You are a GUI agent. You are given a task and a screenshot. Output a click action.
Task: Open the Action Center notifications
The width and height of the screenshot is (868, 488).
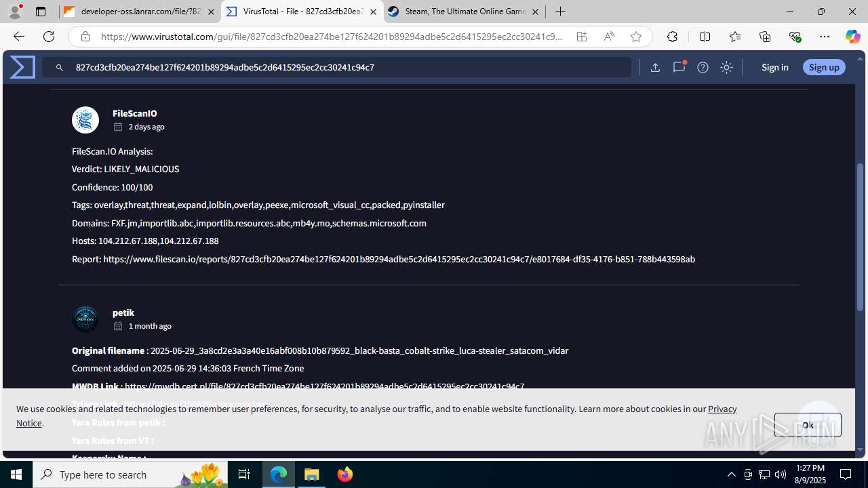(x=846, y=474)
